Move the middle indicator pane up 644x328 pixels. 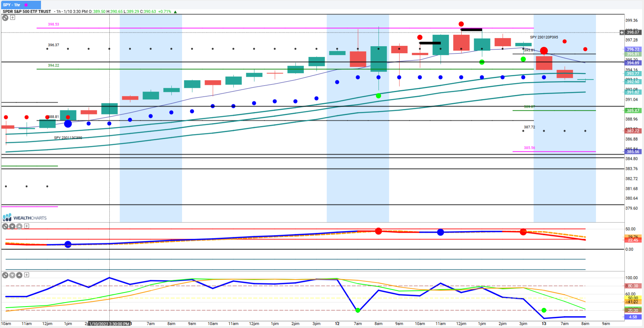(19, 226)
